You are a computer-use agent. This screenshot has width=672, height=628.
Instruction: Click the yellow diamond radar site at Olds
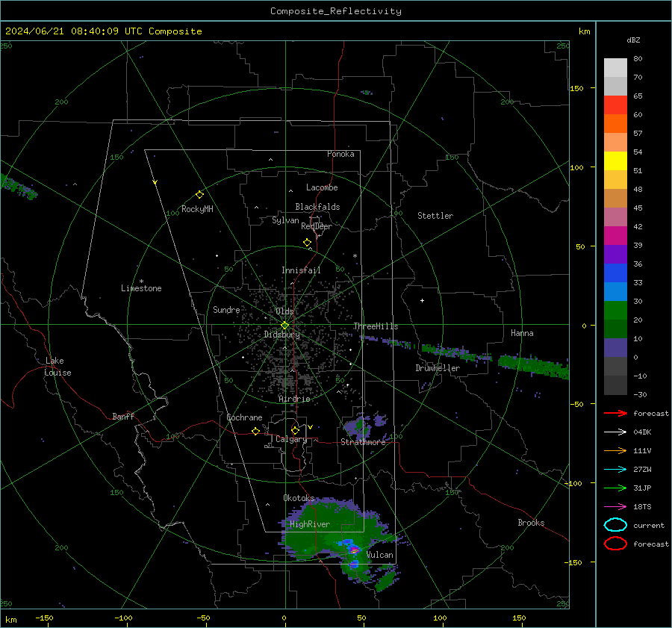(x=285, y=326)
